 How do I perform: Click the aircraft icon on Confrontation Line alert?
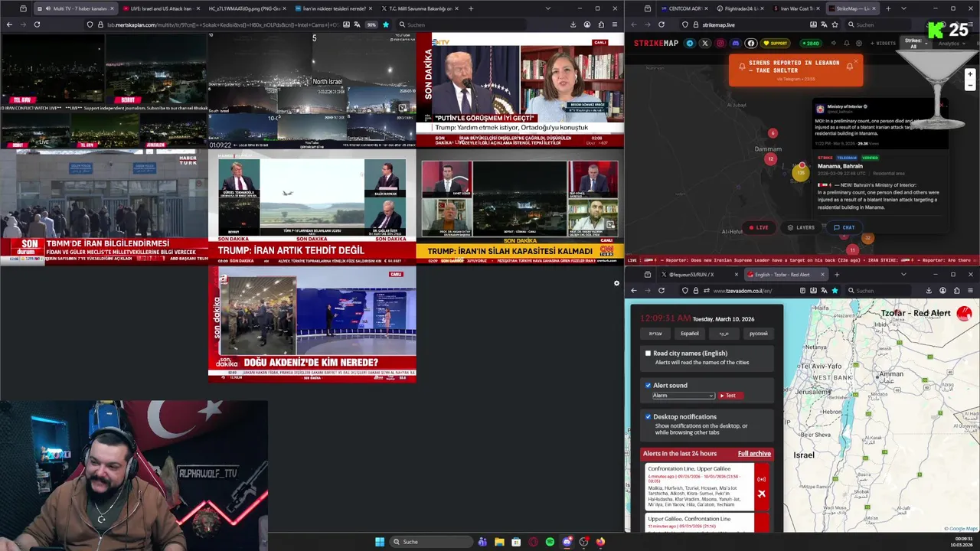(761, 494)
